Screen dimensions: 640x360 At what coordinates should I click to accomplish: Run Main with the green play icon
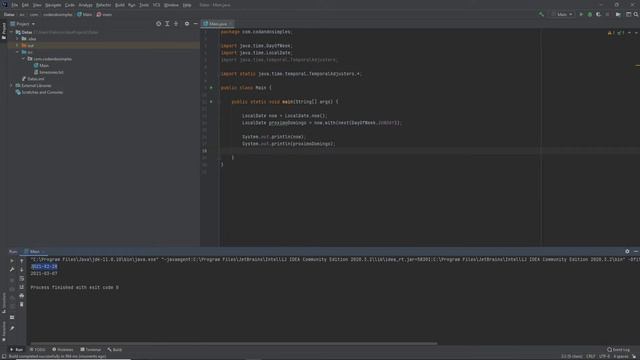[x=581, y=14]
